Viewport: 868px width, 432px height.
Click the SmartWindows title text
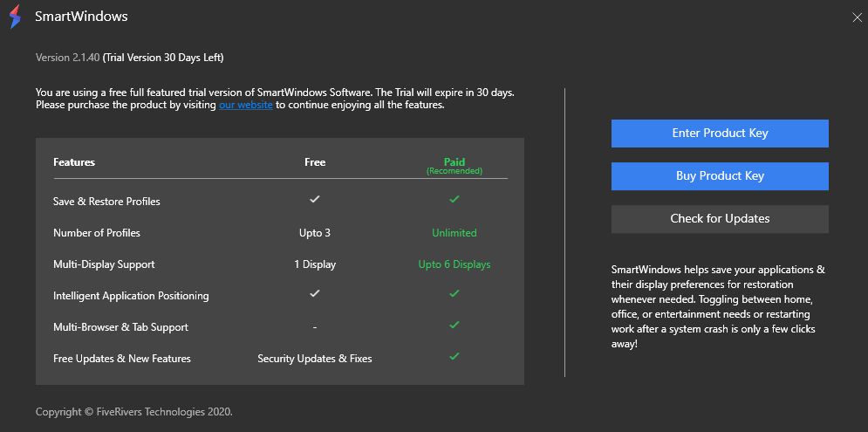tap(81, 17)
